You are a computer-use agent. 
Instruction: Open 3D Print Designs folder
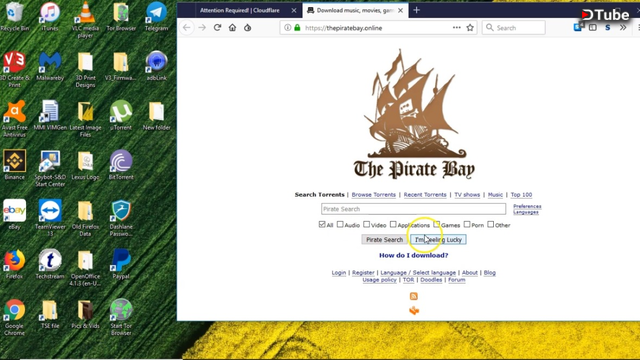click(85, 69)
